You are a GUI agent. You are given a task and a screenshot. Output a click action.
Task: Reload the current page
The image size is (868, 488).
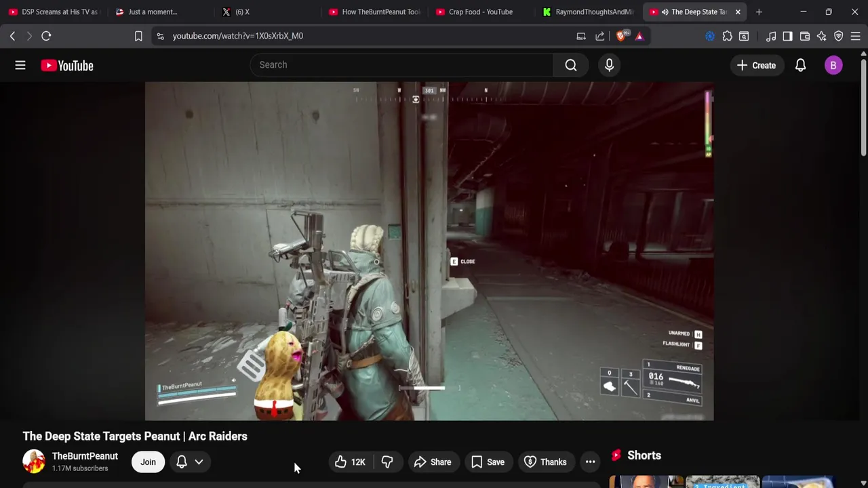[x=46, y=36]
